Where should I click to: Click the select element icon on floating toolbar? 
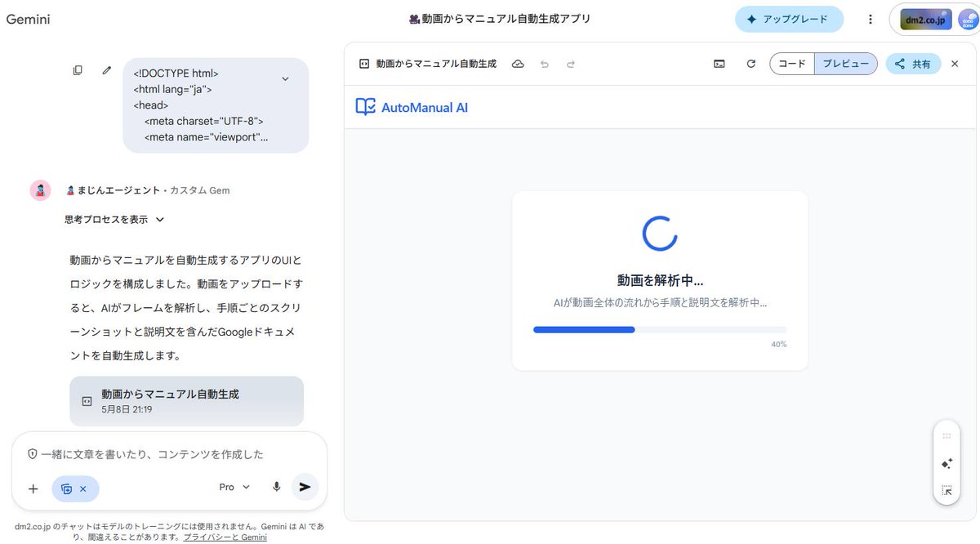947,491
